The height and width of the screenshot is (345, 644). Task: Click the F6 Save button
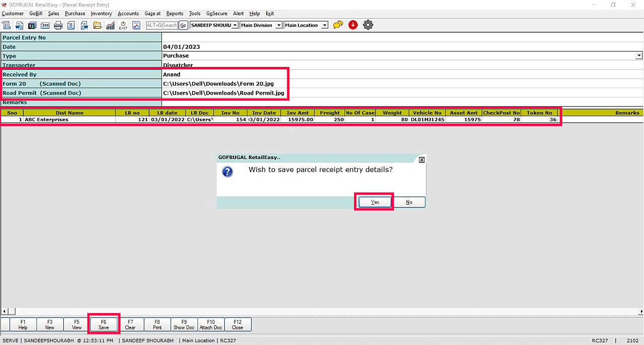pyautogui.click(x=104, y=324)
